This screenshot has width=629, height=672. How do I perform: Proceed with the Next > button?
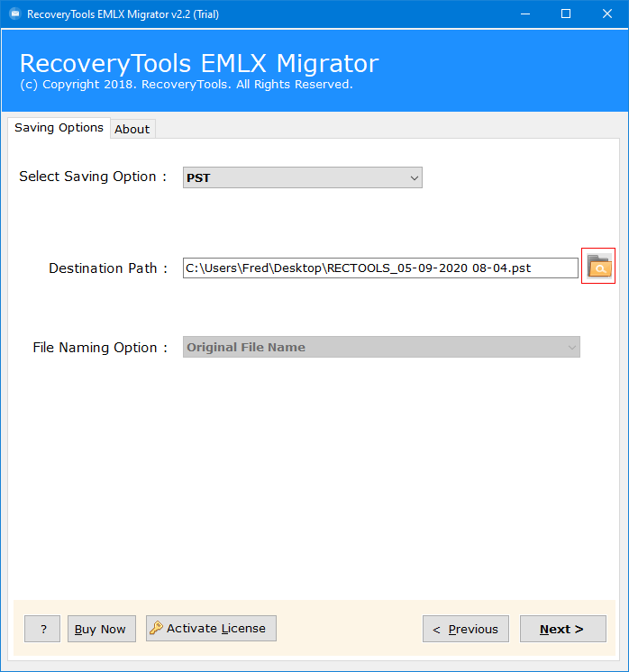563,629
